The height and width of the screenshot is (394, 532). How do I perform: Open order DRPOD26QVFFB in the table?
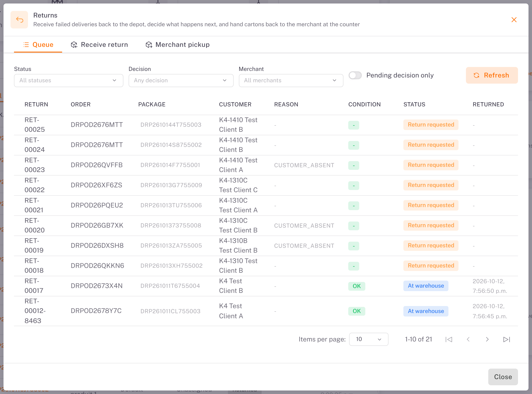tap(96, 165)
